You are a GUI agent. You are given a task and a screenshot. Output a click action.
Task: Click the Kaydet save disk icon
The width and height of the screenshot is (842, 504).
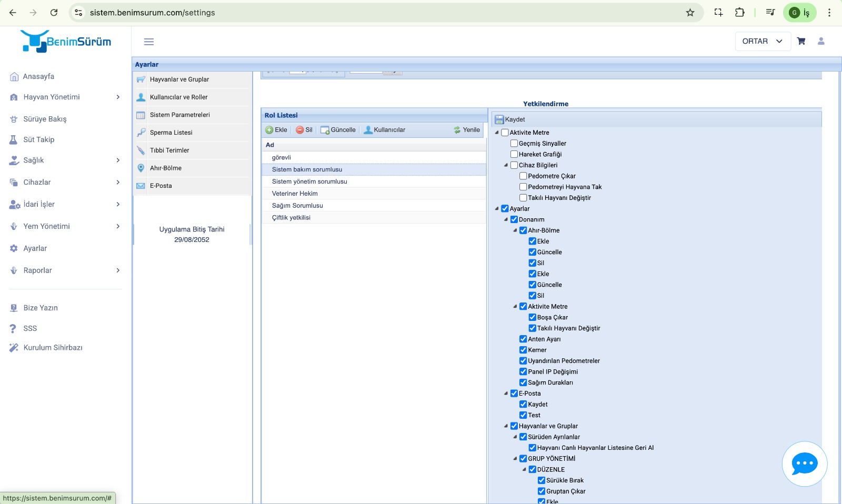(499, 119)
